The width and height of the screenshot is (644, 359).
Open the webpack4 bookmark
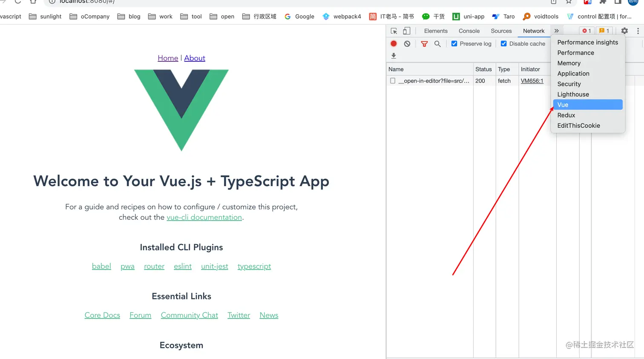pos(342,17)
